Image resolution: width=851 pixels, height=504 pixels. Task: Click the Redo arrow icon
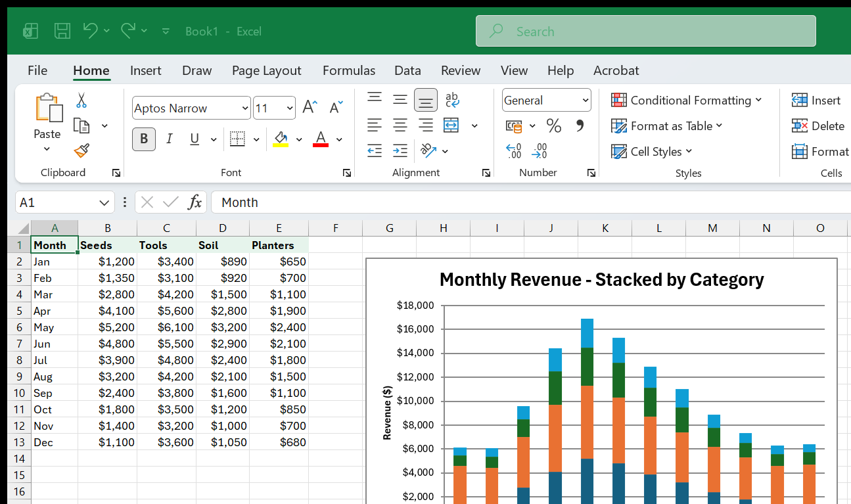128,30
